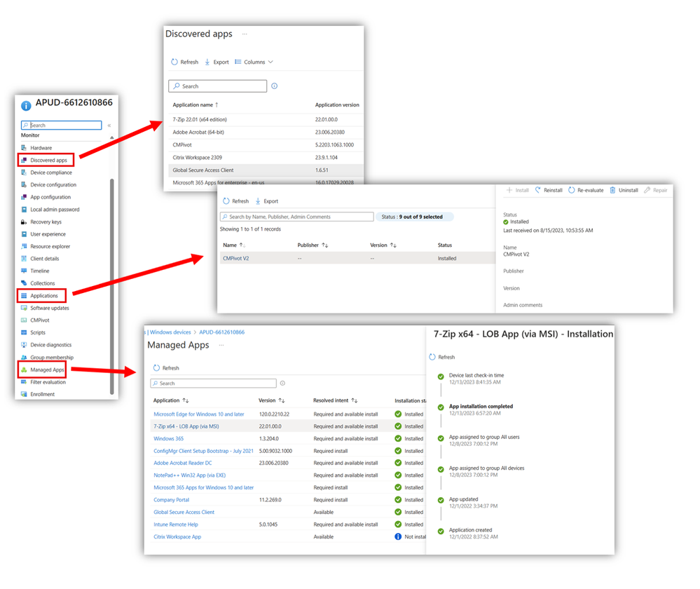Click the User experience icon

(x=24, y=234)
